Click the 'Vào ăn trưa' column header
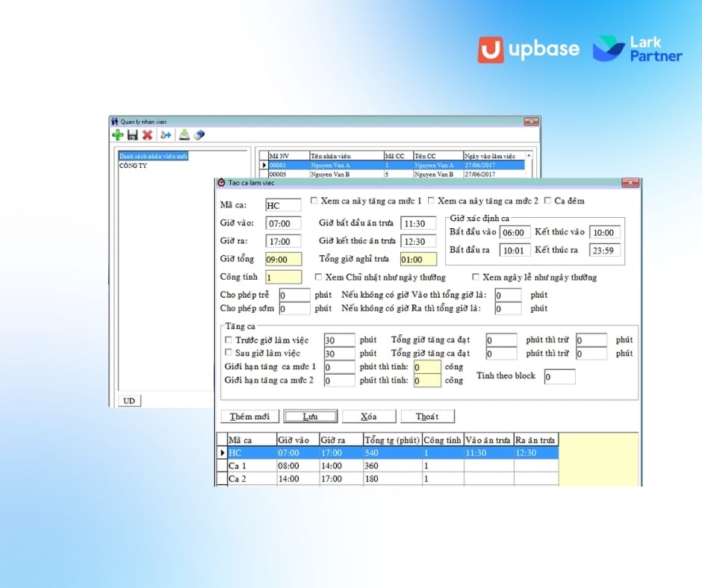The width and height of the screenshot is (702, 588). click(488, 440)
